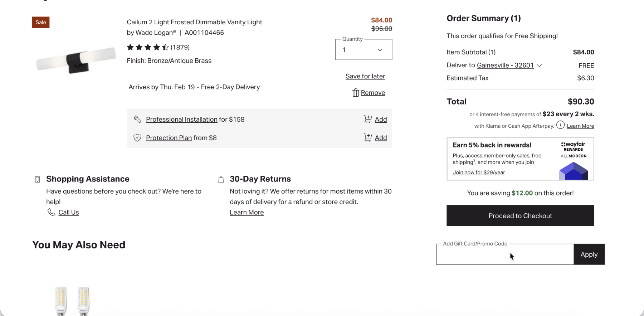This screenshot has height=316, width=644.
Task: Click Save for later
Action: click(x=365, y=76)
